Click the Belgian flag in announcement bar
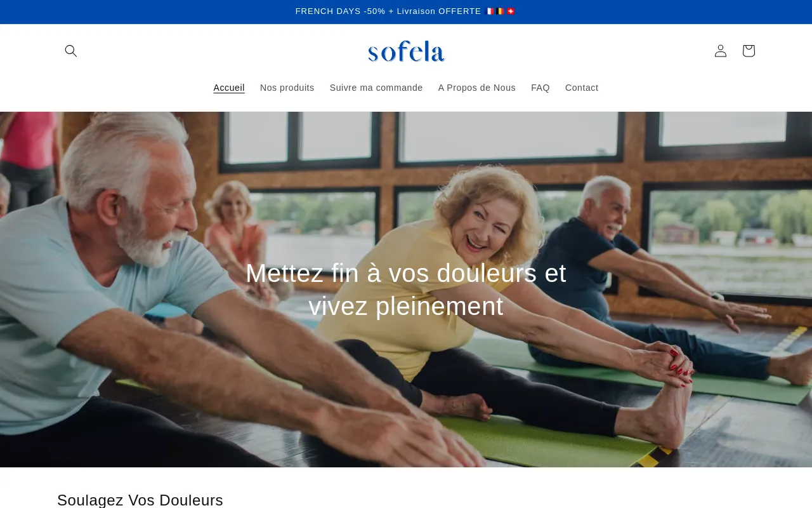 [x=500, y=11]
